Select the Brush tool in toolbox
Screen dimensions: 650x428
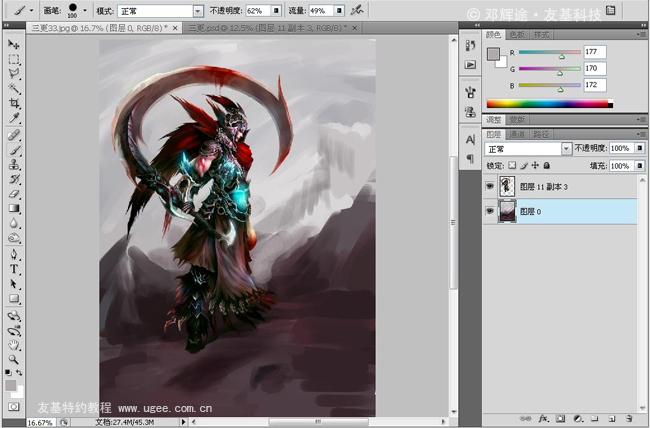(x=14, y=150)
